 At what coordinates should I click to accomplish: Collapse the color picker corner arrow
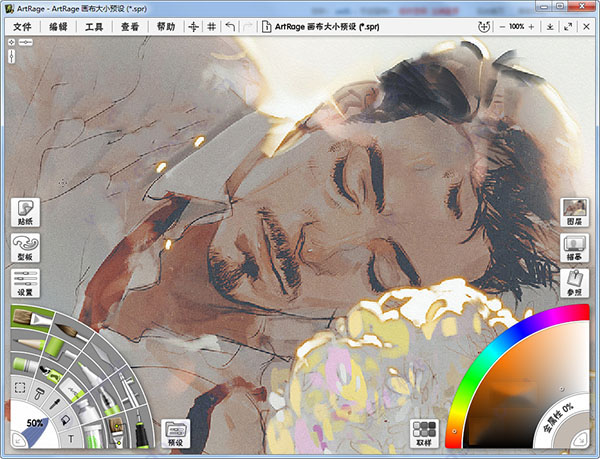pyautogui.click(x=582, y=439)
